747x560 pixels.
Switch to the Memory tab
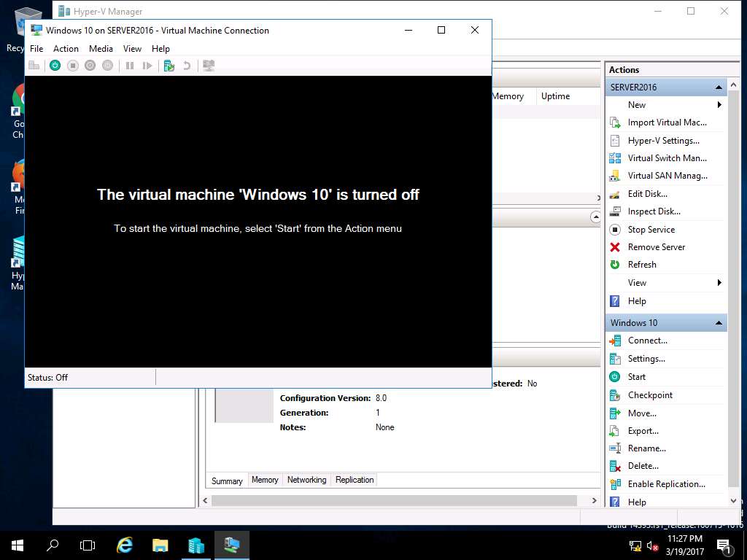coord(265,480)
